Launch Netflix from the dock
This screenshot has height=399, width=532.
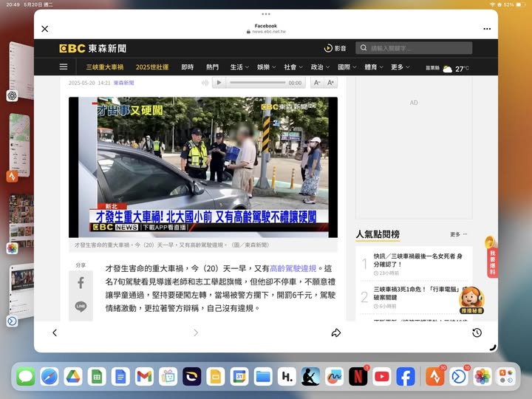(x=358, y=377)
